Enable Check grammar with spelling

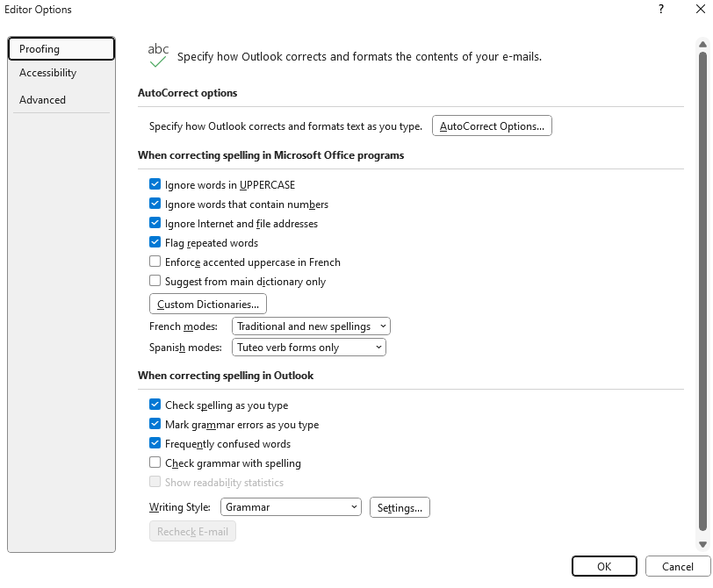click(x=155, y=463)
